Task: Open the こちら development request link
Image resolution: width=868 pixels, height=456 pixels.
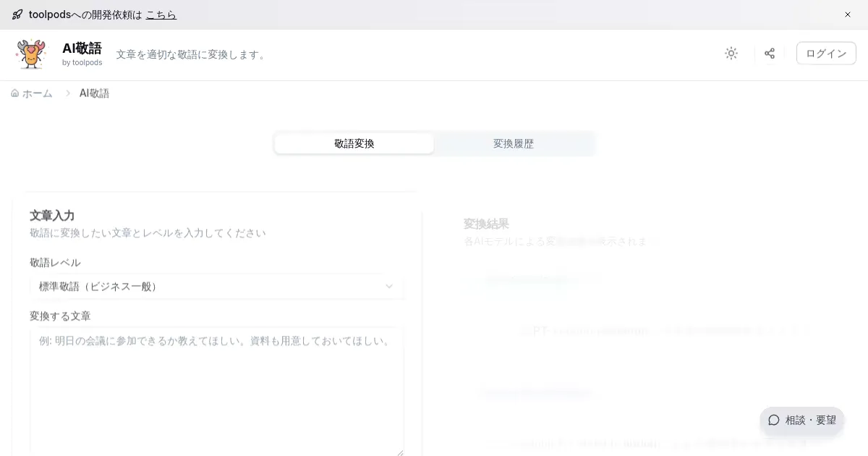Action: point(161,14)
